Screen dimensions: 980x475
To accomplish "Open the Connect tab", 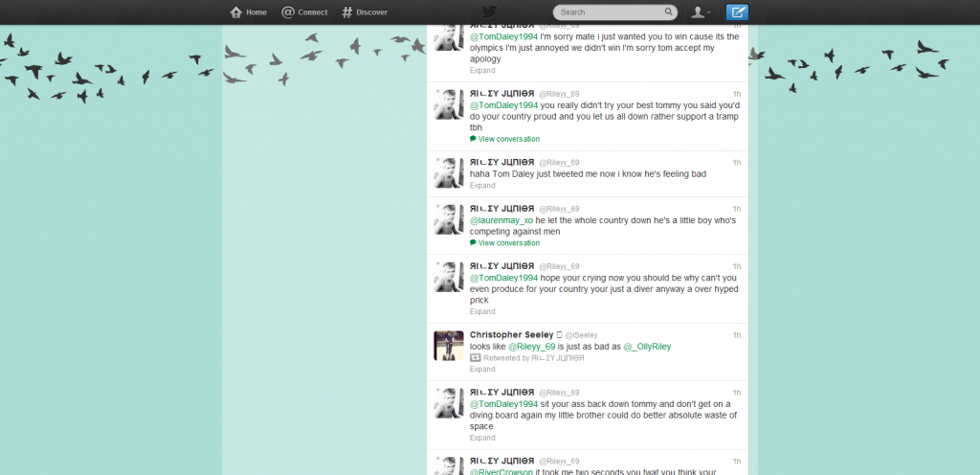I will [x=304, y=12].
